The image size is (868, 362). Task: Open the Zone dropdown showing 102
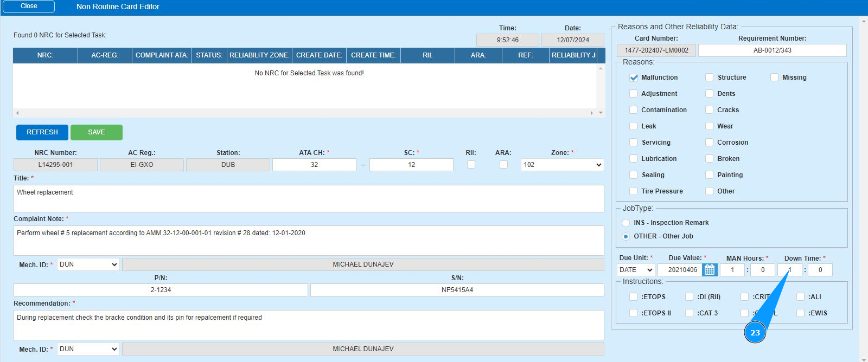562,165
